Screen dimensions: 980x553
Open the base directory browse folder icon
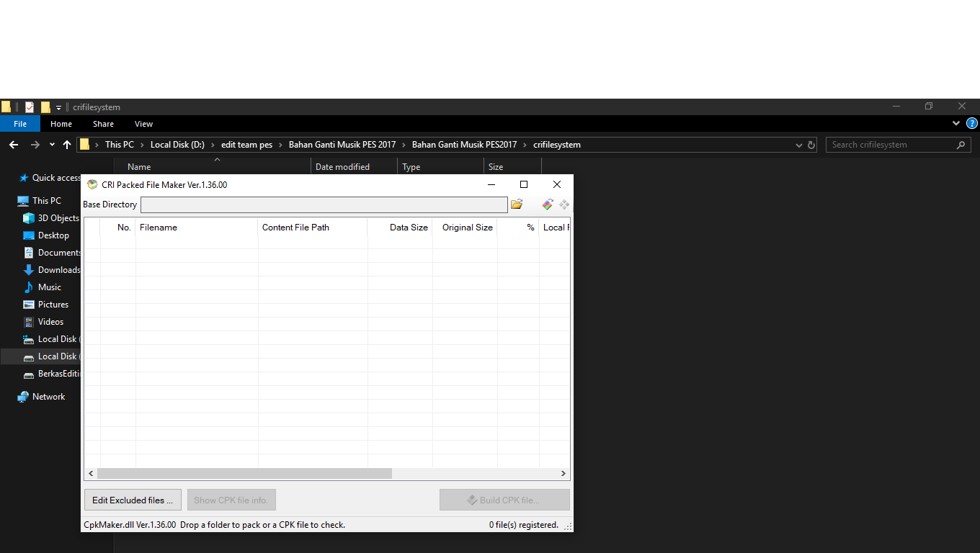tap(517, 204)
